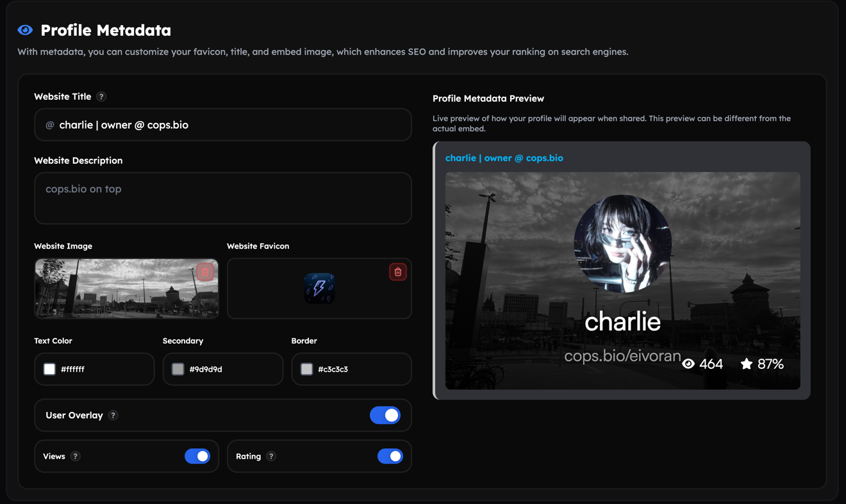This screenshot has width=846, height=504.
Task: Open the Rating help question mark
Action: tap(271, 456)
